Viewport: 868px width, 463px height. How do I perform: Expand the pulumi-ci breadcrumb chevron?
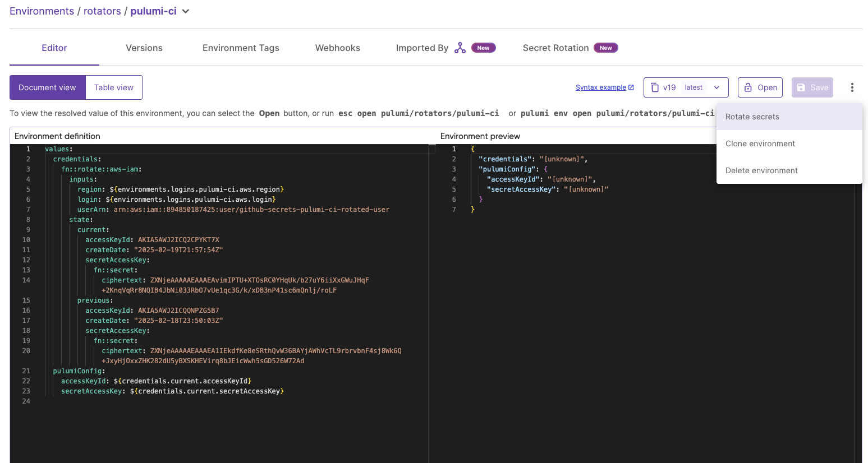186,11
